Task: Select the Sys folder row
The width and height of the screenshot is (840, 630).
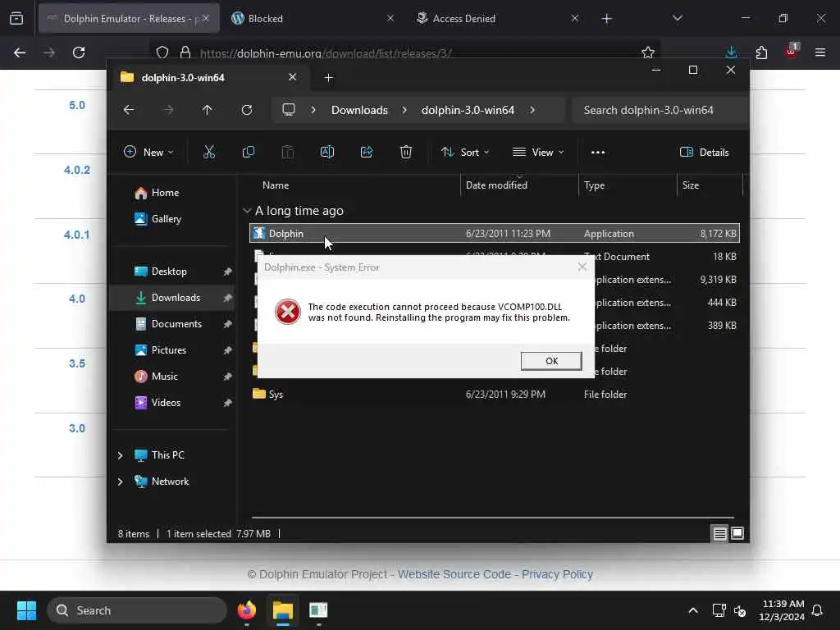Action: (x=494, y=395)
